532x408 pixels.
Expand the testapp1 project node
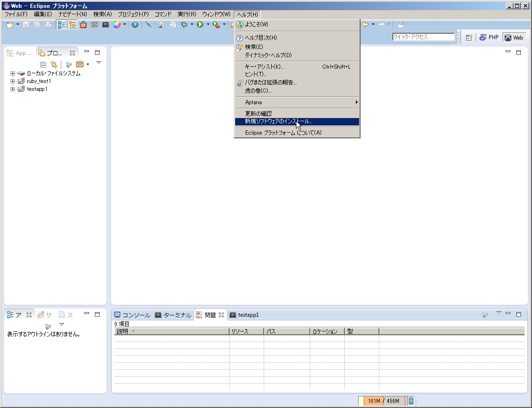tap(12, 89)
